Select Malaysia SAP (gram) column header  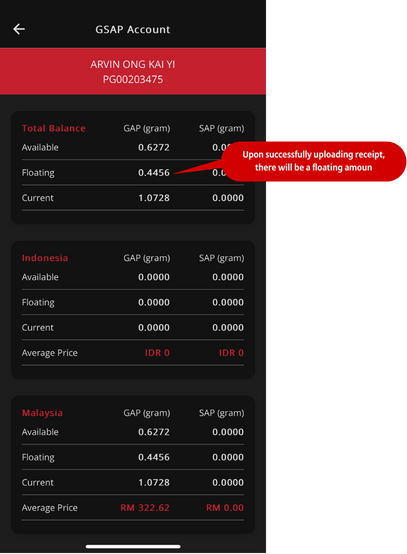(x=222, y=413)
